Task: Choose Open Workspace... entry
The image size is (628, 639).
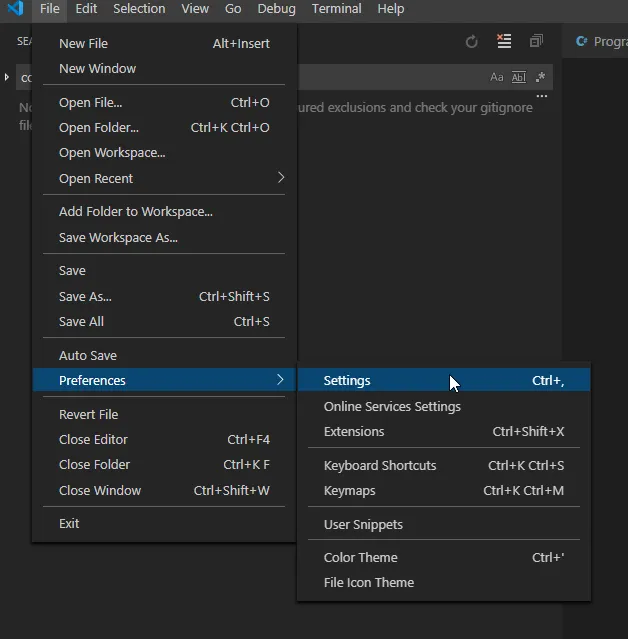Action: click(164, 153)
